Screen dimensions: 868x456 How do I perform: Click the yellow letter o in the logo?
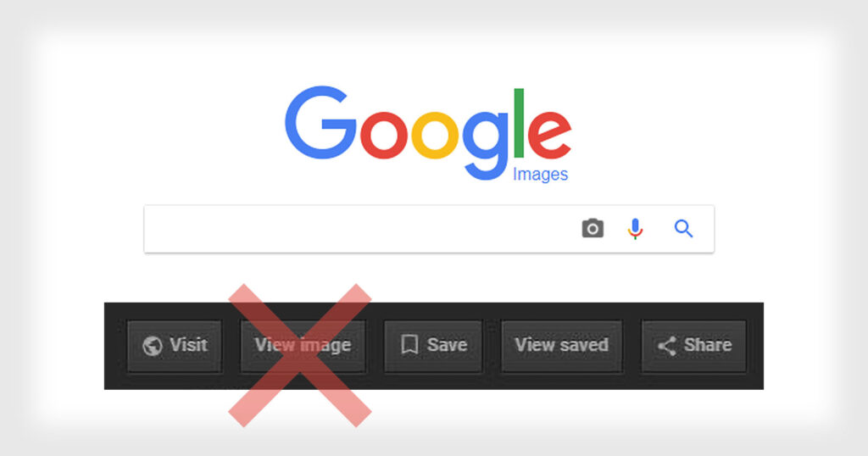pos(435,135)
